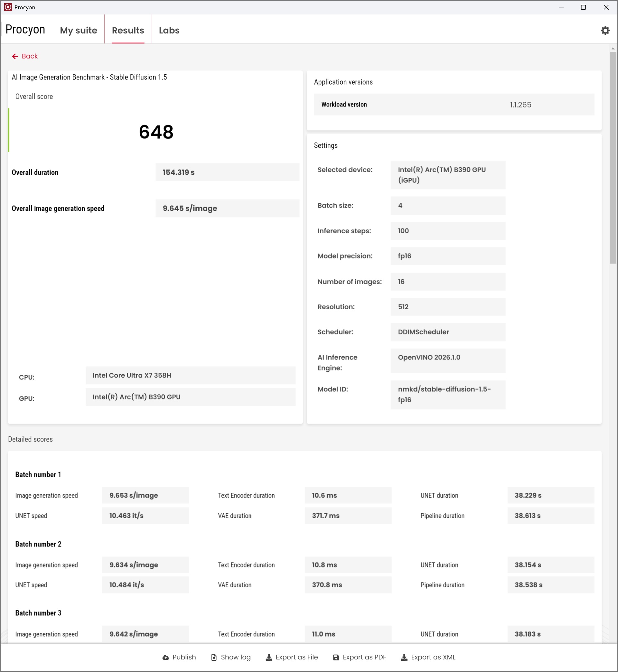Minimize the Procyon window
The height and width of the screenshot is (672, 618).
[x=561, y=7]
